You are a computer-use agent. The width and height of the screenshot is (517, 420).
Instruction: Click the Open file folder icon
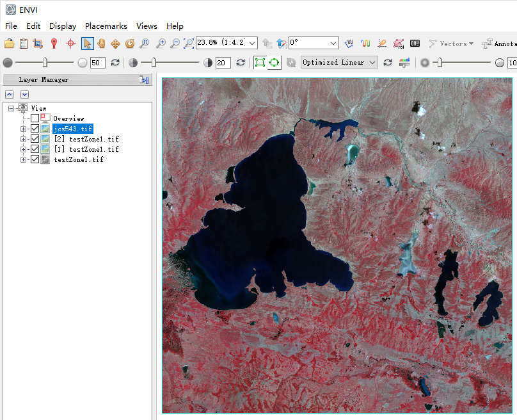pyautogui.click(x=9, y=44)
